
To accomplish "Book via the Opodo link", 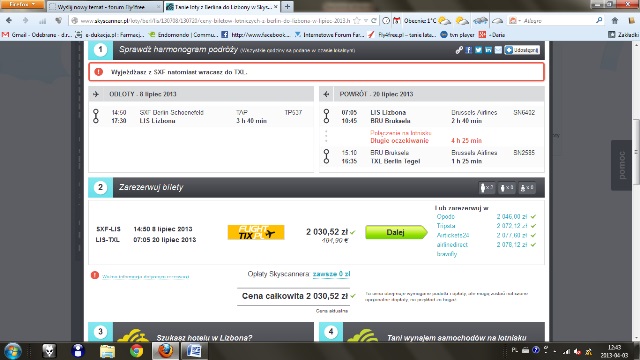I will tap(445, 217).
